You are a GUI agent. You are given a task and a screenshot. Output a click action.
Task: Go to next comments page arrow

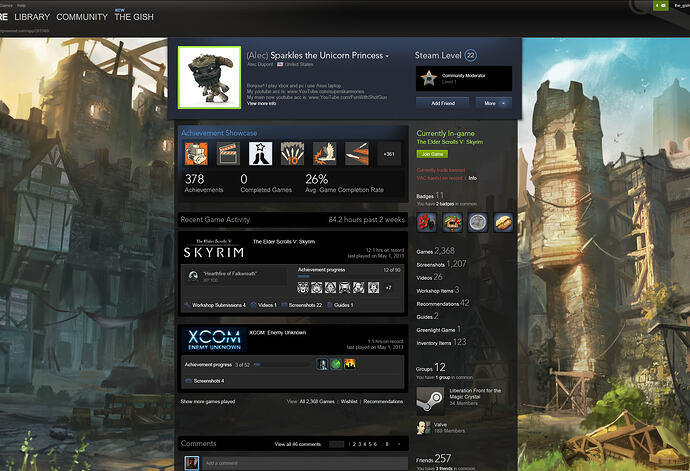(399, 444)
